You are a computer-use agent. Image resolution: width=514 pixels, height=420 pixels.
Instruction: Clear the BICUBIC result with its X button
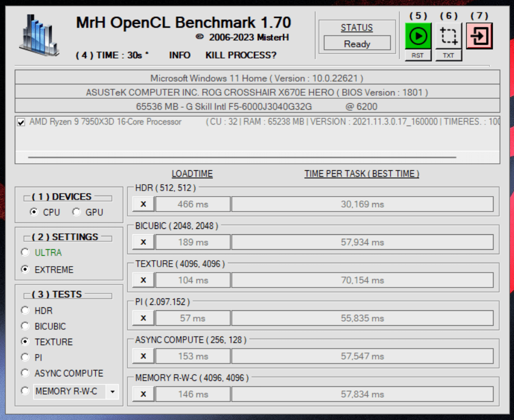[x=143, y=242]
